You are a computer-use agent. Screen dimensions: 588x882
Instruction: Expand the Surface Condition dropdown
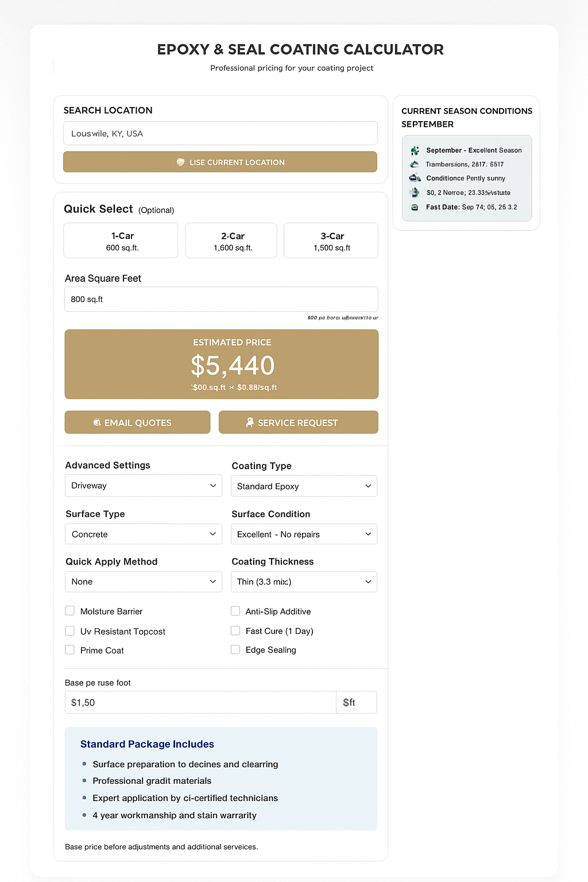point(304,535)
